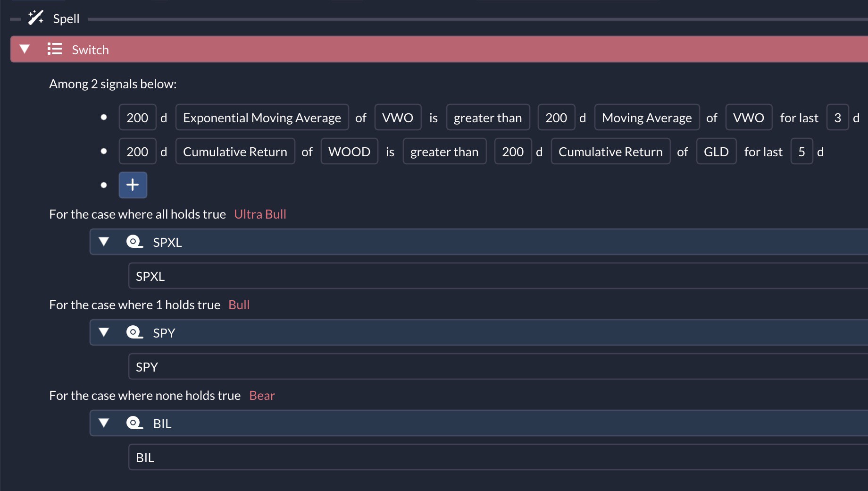
Task: Click 'For the case where all holds true'
Action: [137, 214]
